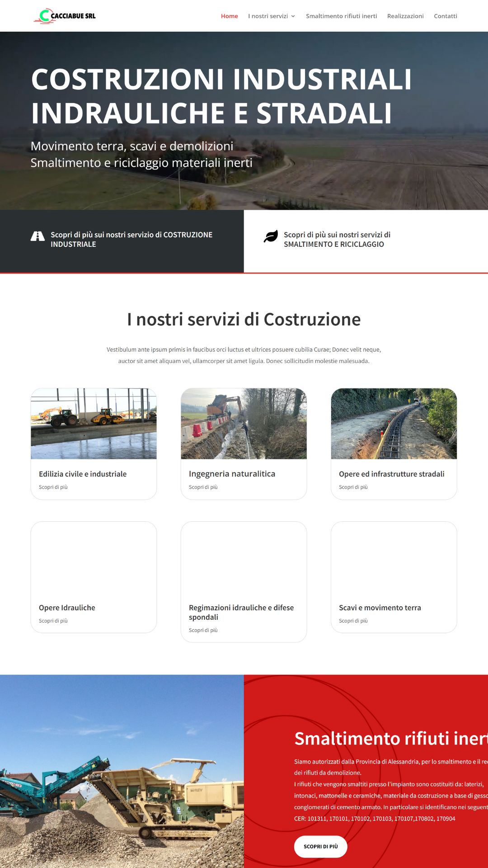Click the Movimento terra, scavi e demolizioni subtitle

(132, 146)
